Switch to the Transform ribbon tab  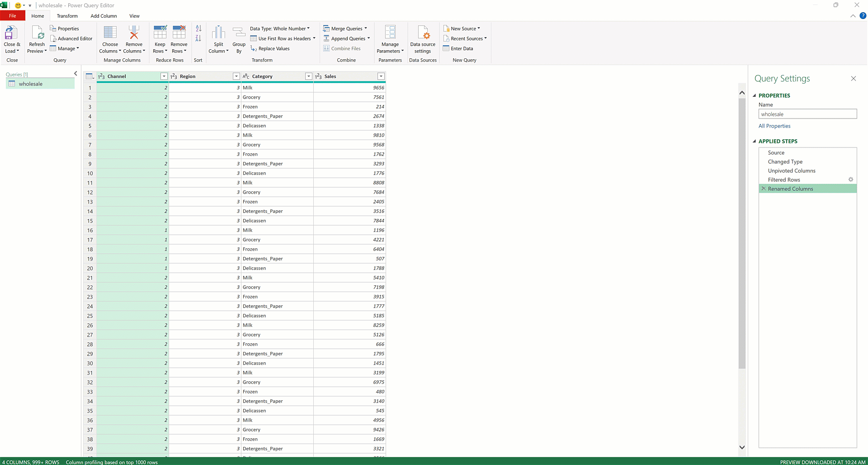(67, 16)
